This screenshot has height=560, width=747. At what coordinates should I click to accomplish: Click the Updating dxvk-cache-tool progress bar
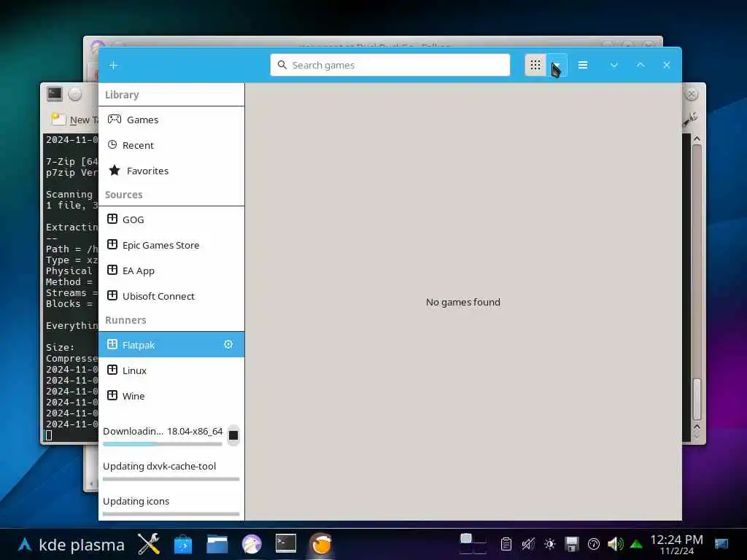171,479
